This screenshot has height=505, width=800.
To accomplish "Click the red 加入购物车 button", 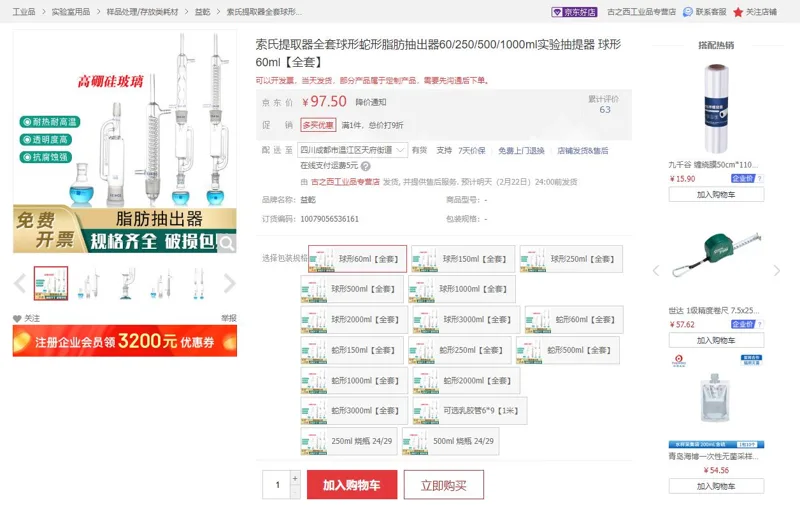I will [352, 485].
